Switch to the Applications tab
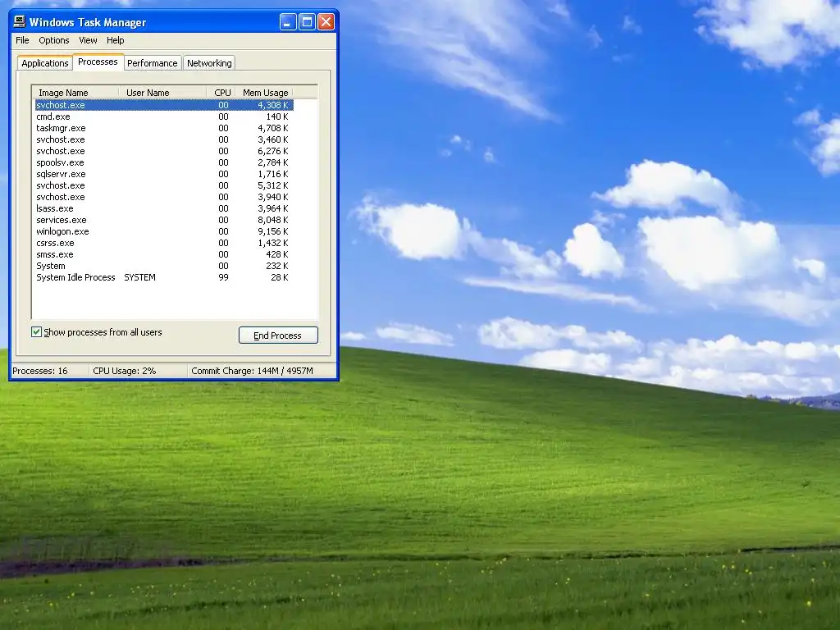Viewport: 840px width, 630px height. [x=45, y=63]
